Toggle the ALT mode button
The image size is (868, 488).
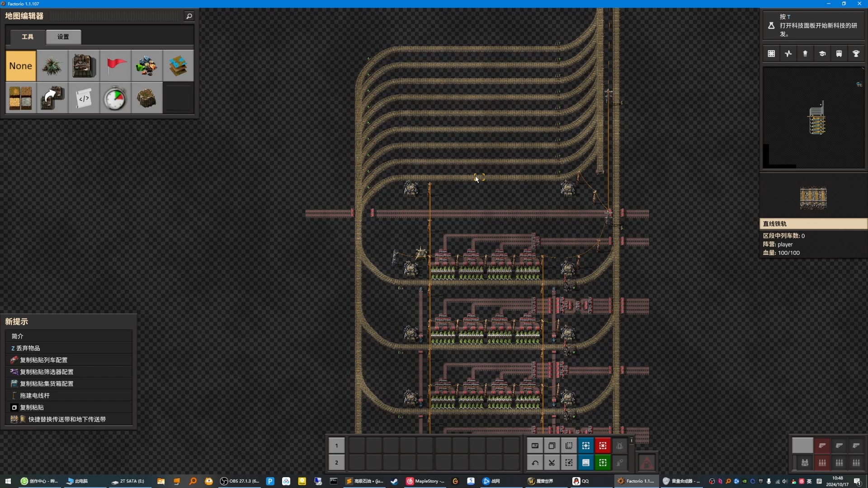(535, 446)
